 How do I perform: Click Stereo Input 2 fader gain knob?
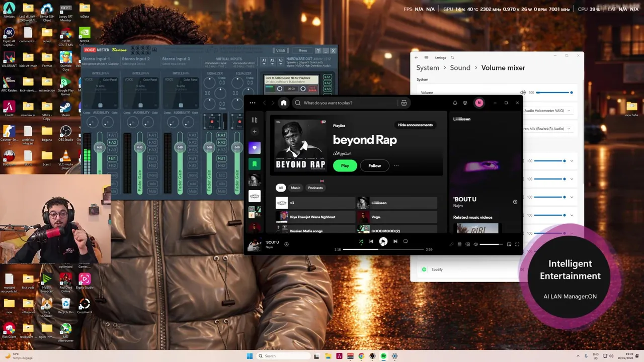point(140,147)
